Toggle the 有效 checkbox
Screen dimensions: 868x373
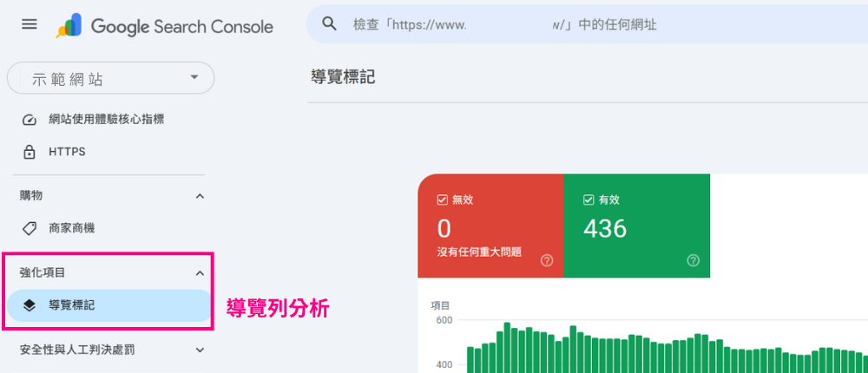589,200
